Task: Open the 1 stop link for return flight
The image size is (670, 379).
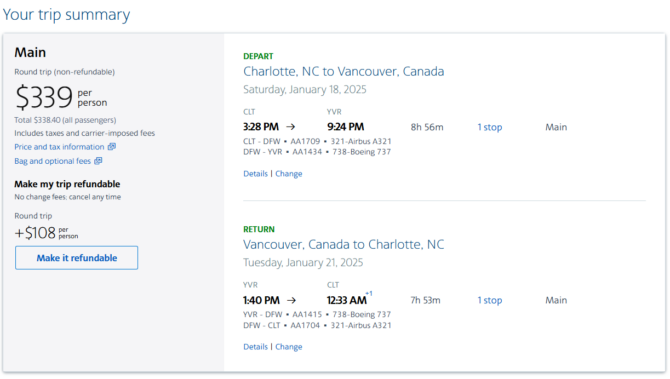Action: tap(490, 300)
